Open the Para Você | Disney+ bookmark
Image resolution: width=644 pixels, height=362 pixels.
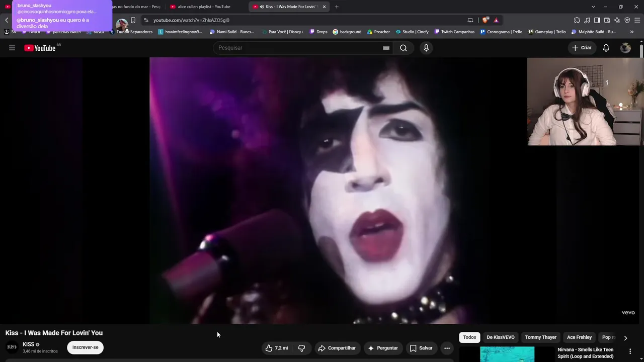(x=282, y=32)
